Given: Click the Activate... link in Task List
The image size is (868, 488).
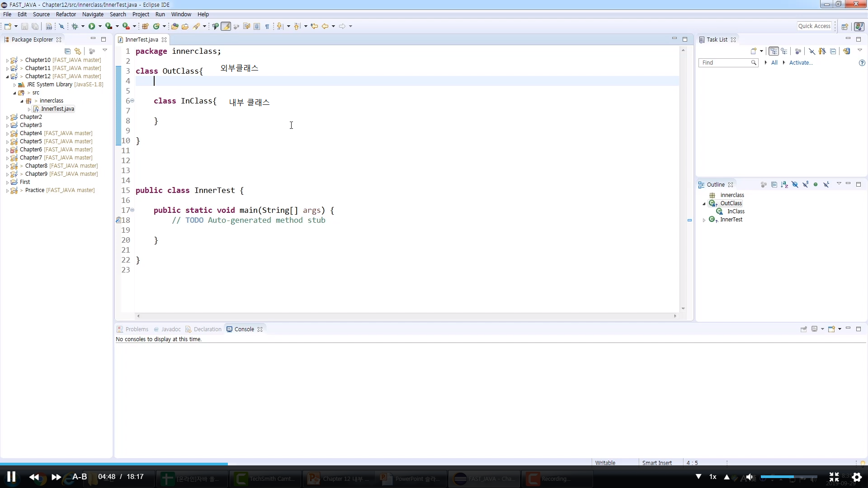Looking at the screenshot, I should (x=801, y=63).
